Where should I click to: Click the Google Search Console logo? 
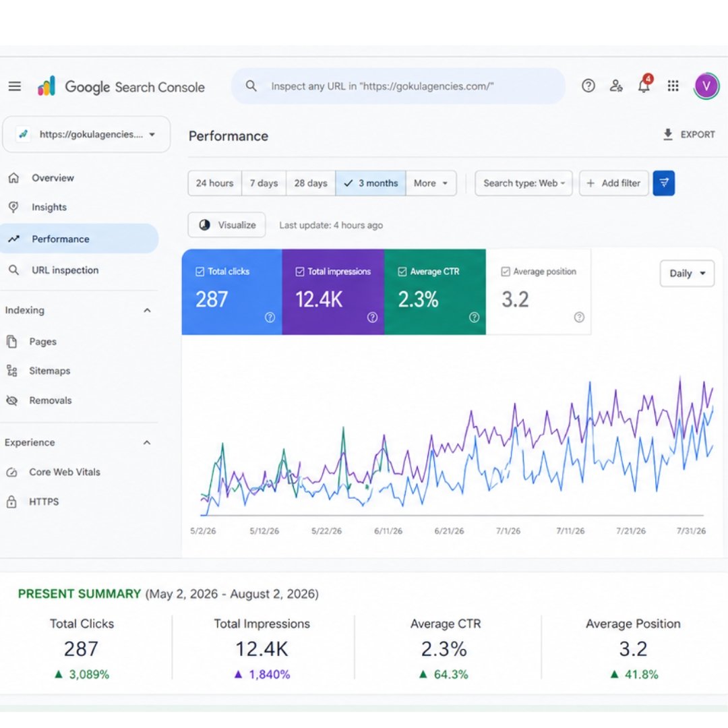tap(121, 86)
